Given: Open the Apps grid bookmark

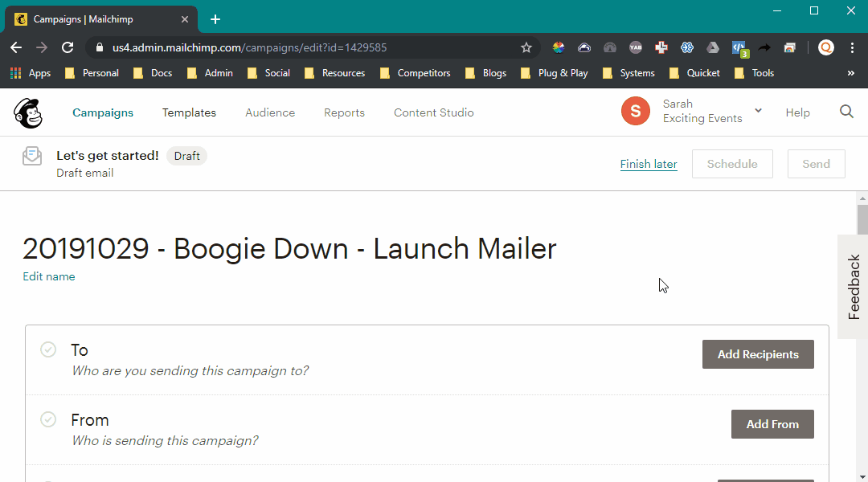Looking at the screenshot, I should click(x=31, y=73).
